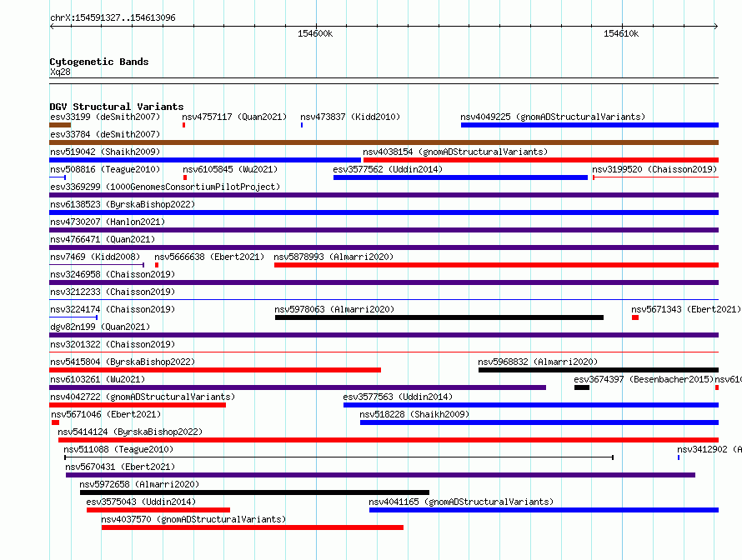Viewport: 742px width, 560px height.
Task: Click the esv3577563 (Uddin2014) label
Action: pyautogui.click(x=398, y=397)
